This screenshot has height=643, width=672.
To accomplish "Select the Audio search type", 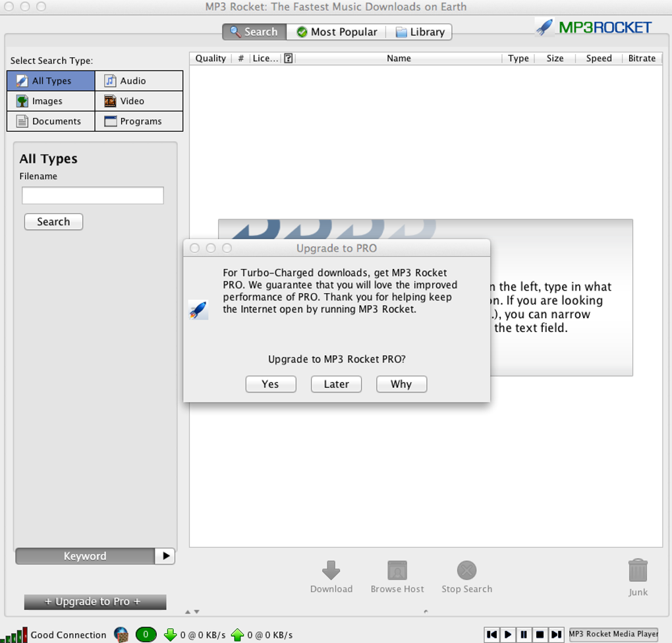I will pyautogui.click(x=139, y=80).
